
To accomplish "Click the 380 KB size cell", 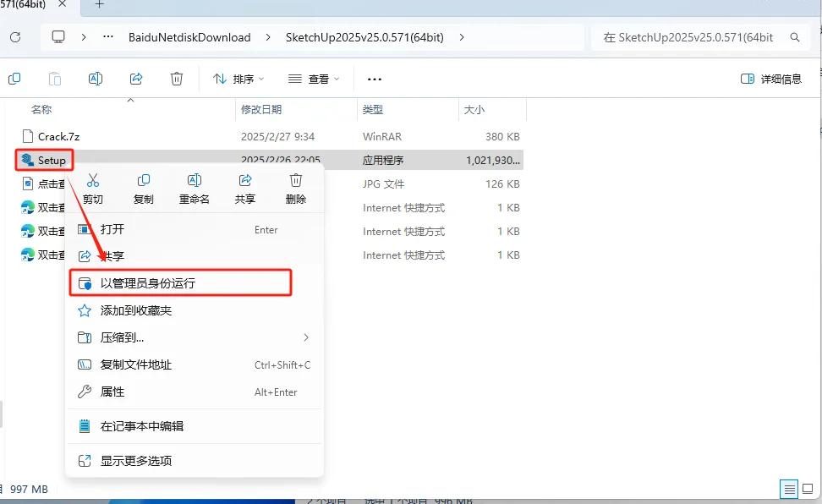I will click(x=502, y=137).
